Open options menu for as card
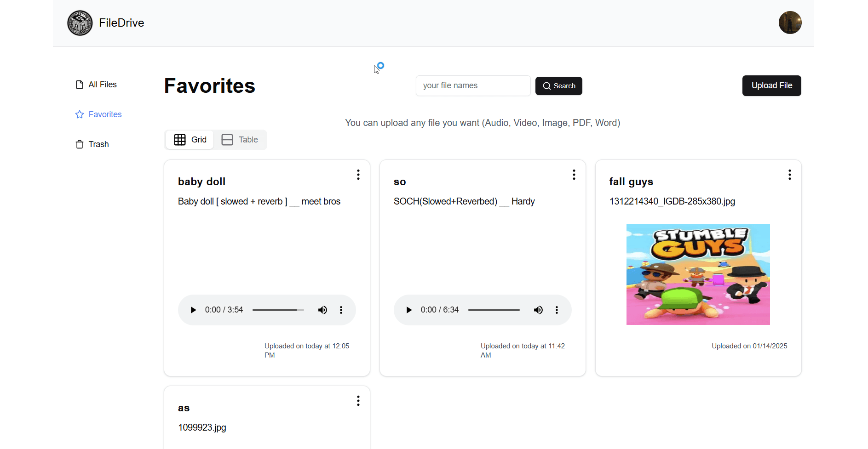Screen dimensions: 868x449 (358, 401)
